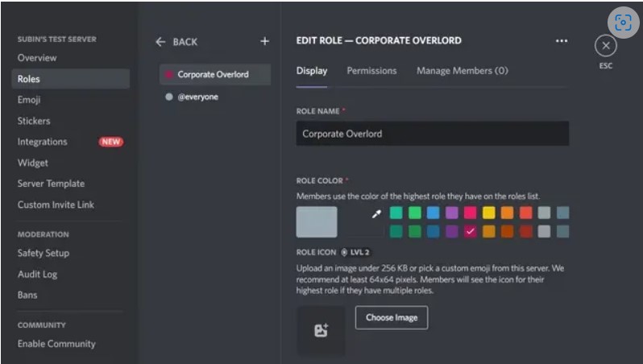Open the three-dots more options menu
Screen dimensions: 643x364
tap(562, 41)
